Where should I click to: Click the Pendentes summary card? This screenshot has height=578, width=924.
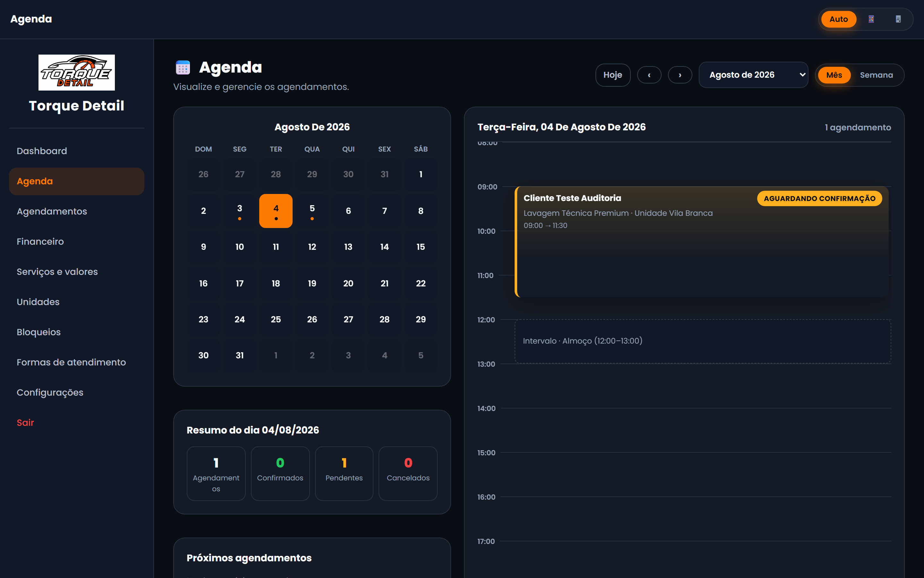pyautogui.click(x=344, y=474)
